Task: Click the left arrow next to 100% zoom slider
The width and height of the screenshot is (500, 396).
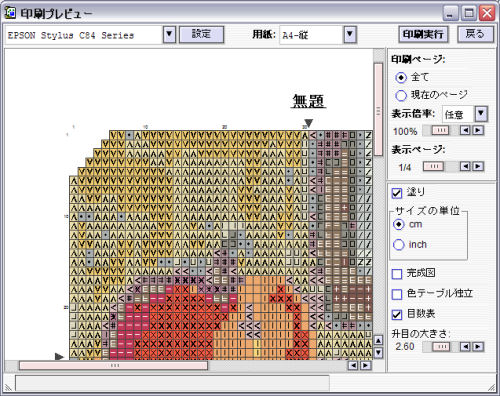Action: point(465,130)
